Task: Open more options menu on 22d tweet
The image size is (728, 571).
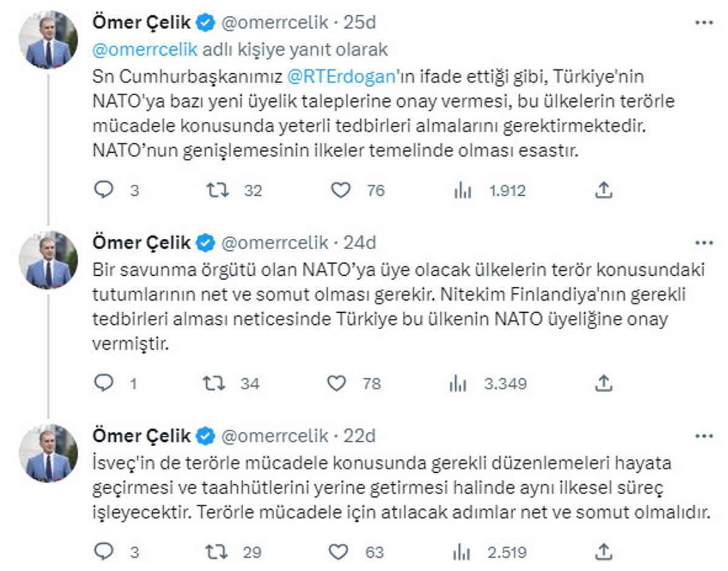Action: click(x=704, y=436)
